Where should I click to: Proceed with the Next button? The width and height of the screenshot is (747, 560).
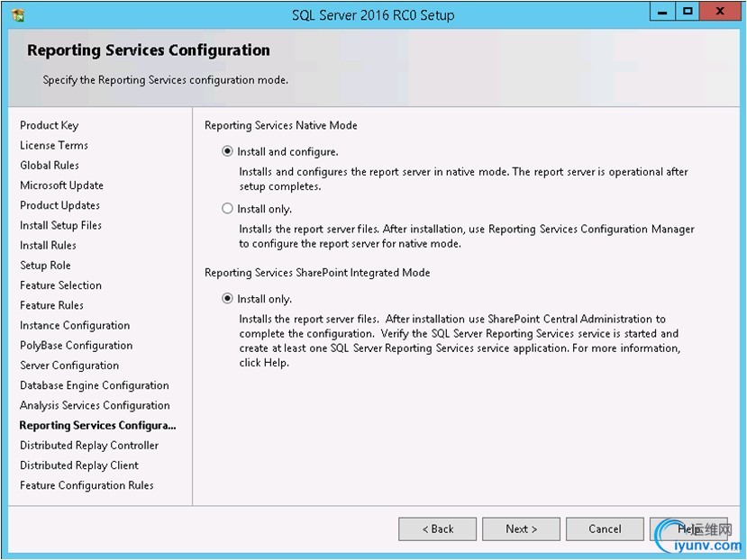[x=521, y=529]
